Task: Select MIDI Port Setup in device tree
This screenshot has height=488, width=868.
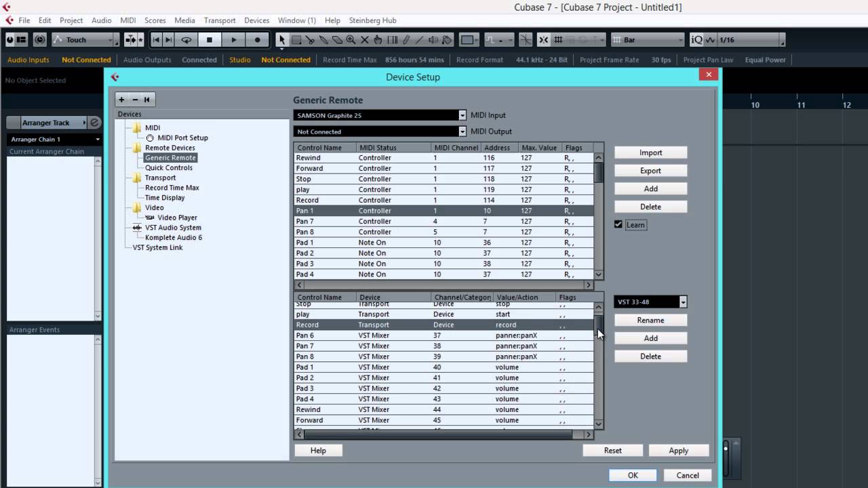Action: pos(182,138)
